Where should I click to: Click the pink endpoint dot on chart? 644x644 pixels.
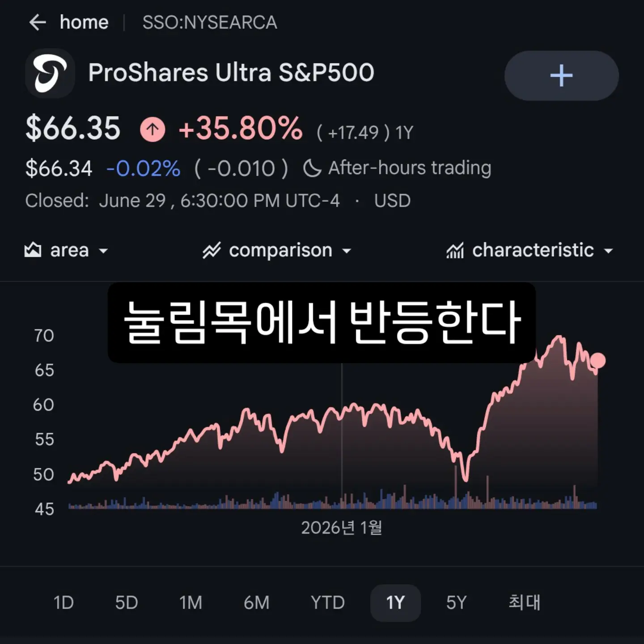tap(598, 360)
